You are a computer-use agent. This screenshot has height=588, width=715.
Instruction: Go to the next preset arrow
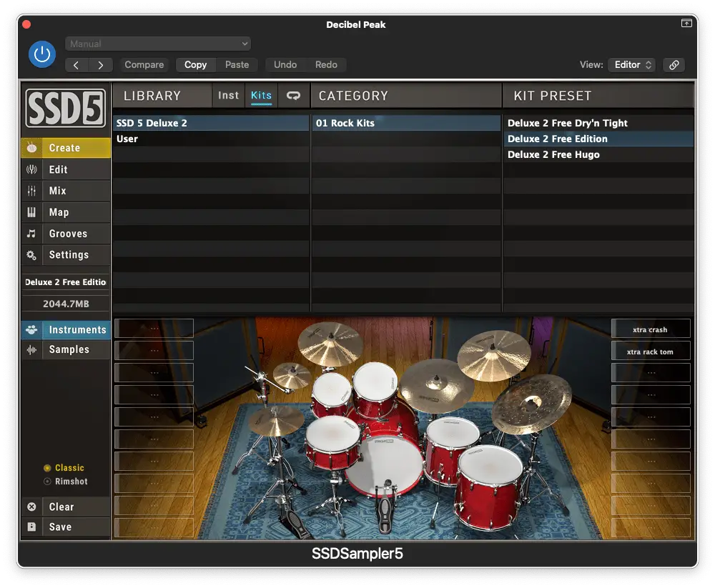tap(100, 65)
